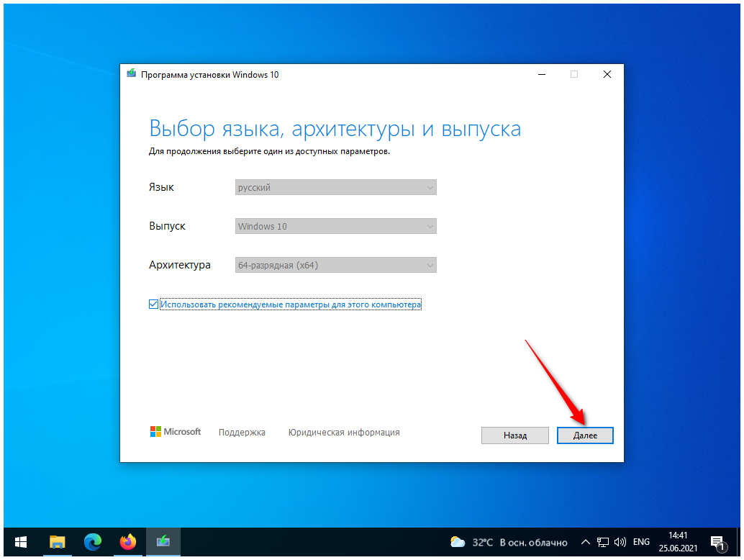Click the heading Выбор языка, архитектуры и выпуска

coord(335,129)
